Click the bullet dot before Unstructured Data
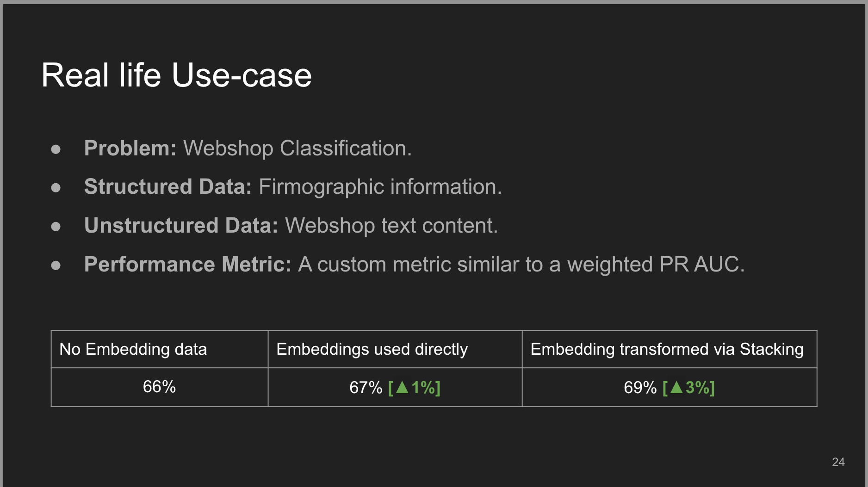Viewport: 868px width, 487px height. (56, 226)
